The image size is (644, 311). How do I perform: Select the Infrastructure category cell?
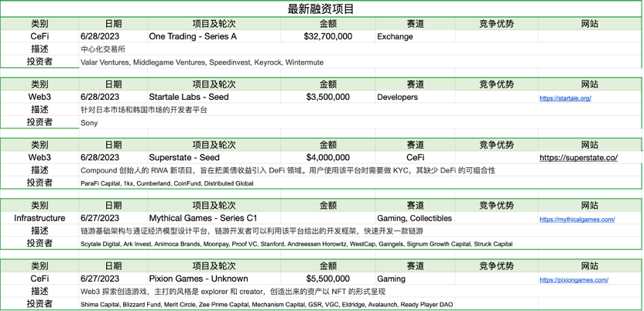pyautogui.click(x=39, y=218)
